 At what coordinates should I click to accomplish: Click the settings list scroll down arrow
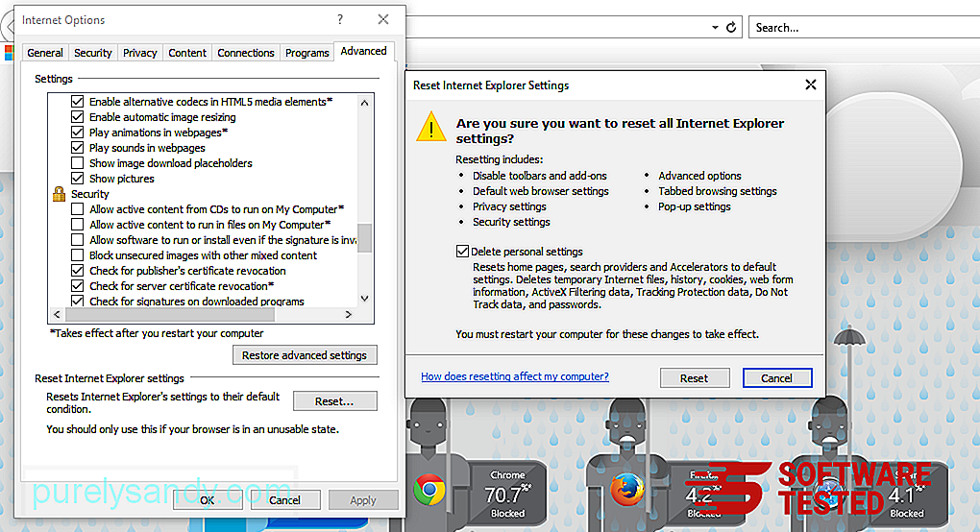click(364, 299)
